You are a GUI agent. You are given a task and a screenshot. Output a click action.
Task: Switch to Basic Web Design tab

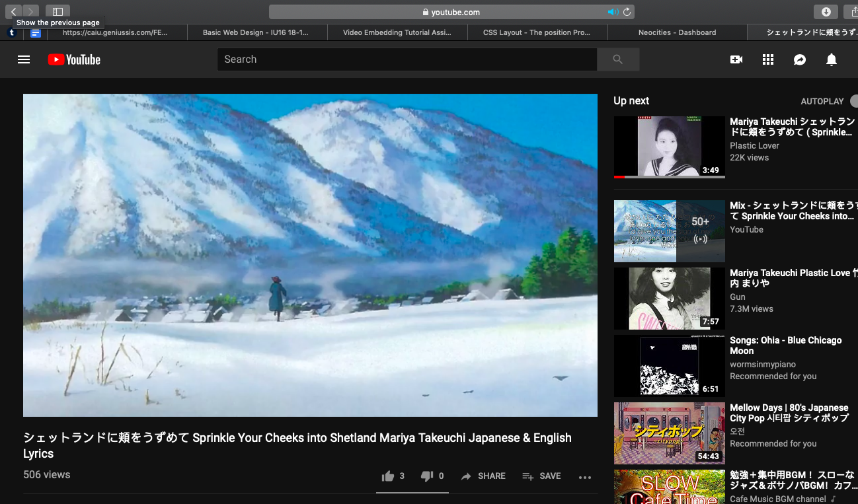click(257, 32)
